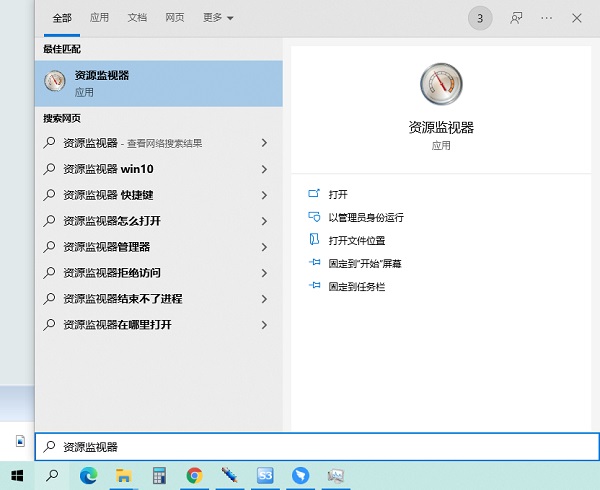Open Google Chrome from the taskbar
The image size is (600, 490).
[x=194, y=475]
